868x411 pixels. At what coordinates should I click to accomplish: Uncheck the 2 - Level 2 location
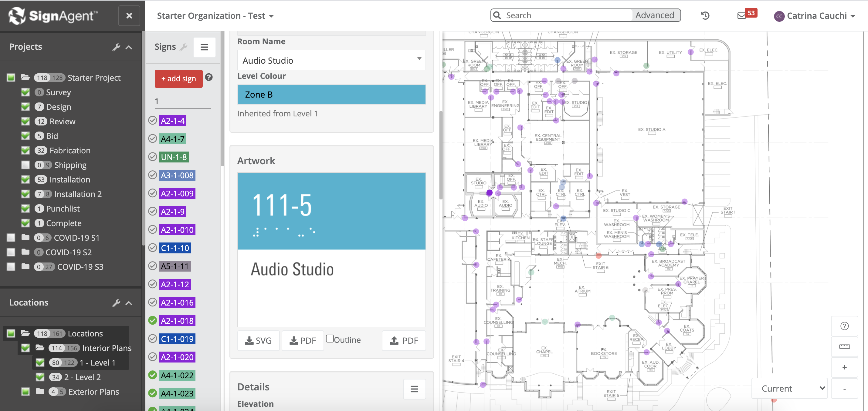click(x=40, y=377)
